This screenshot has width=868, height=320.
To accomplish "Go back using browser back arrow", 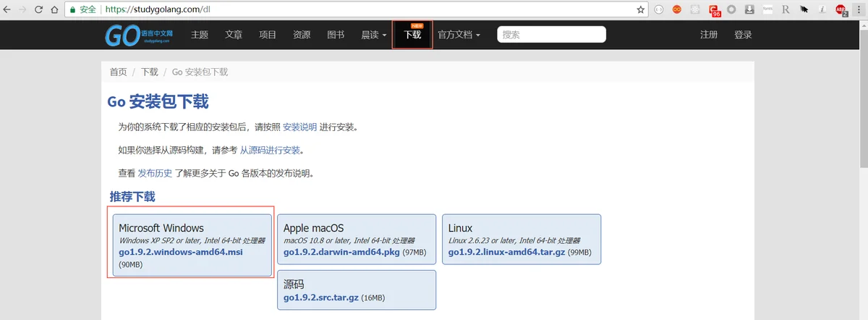I will click(x=7, y=10).
